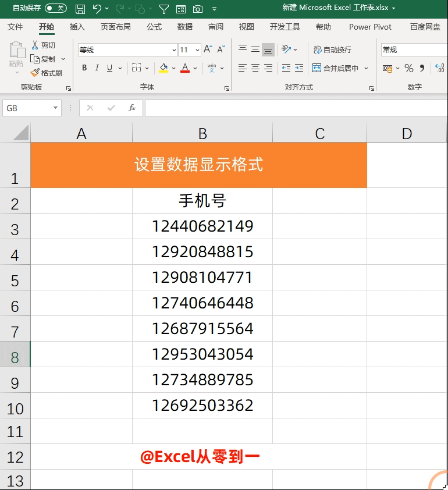
Task: Toggle the AutoSave (自动保存) switch
Action: (x=56, y=8)
